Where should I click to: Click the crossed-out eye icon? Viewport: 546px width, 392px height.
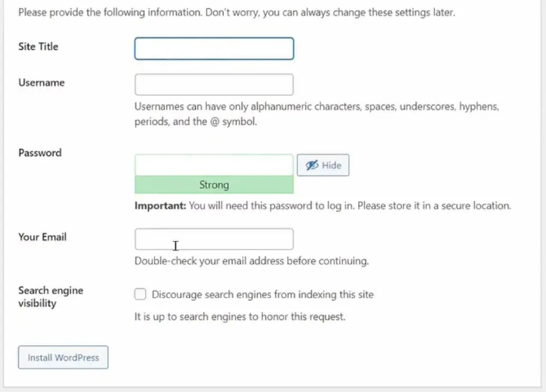click(x=312, y=165)
